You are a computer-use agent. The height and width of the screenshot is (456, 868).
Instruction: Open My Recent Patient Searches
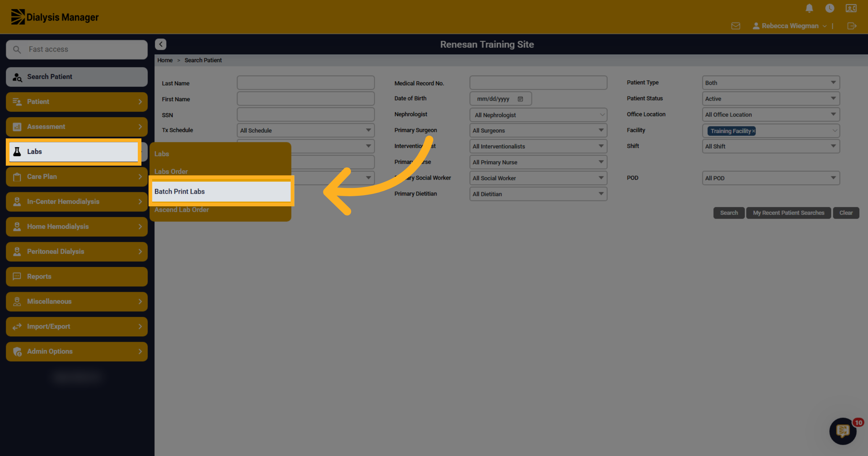click(788, 213)
